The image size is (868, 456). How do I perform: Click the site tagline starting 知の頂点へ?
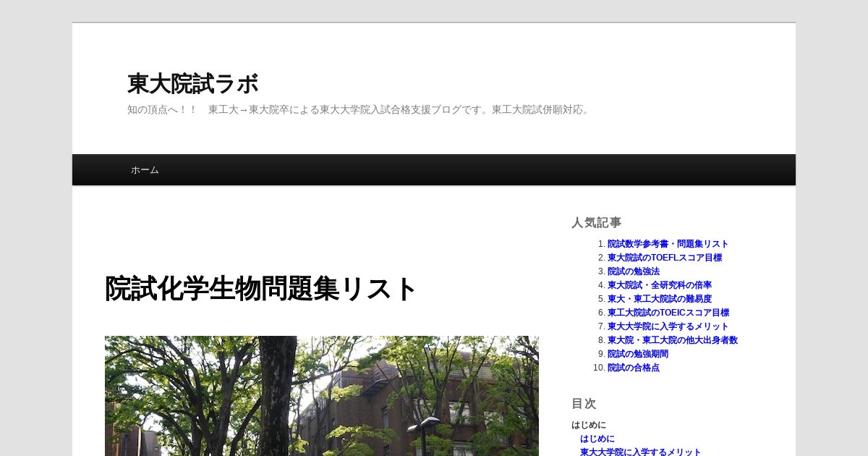(x=359, y=110)
